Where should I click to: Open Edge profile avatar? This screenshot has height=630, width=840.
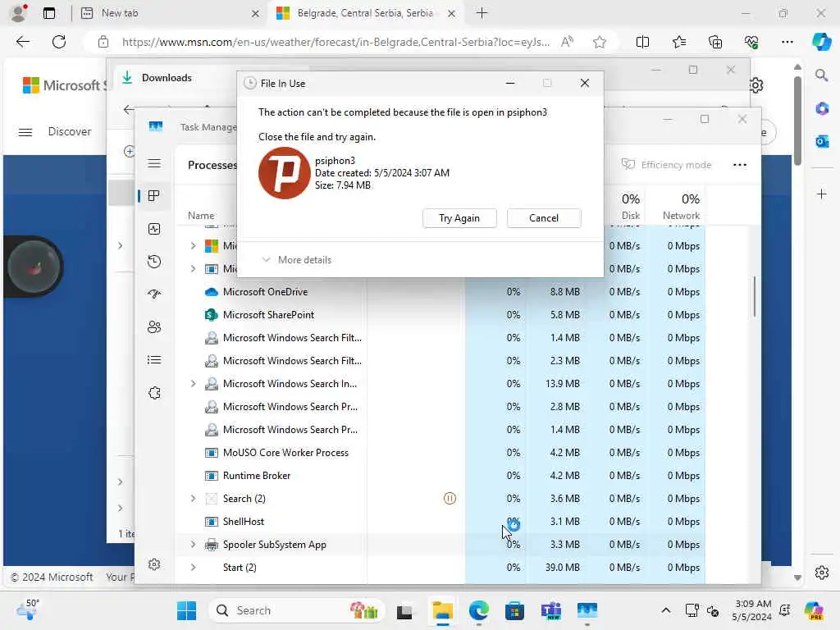pyautogui.click(x=19, y=13)
